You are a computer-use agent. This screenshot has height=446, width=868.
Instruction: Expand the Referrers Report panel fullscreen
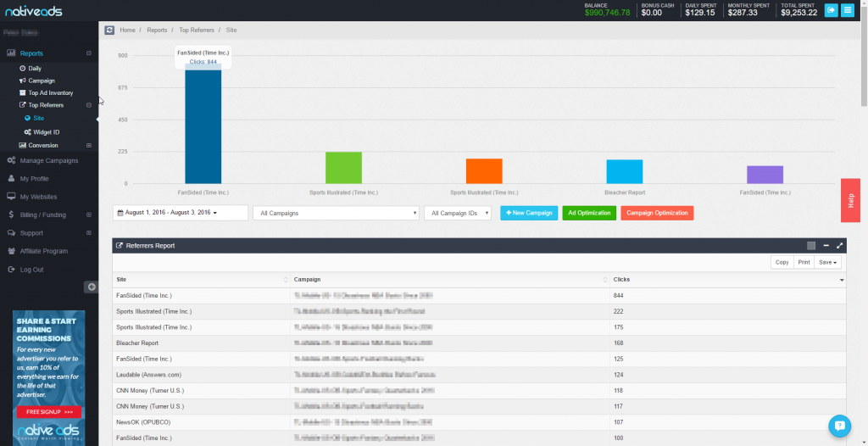click(840, 246)
